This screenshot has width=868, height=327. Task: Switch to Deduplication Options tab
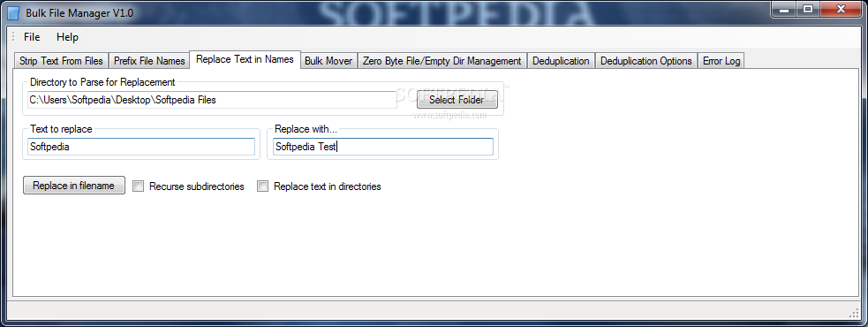pos(646,61)
